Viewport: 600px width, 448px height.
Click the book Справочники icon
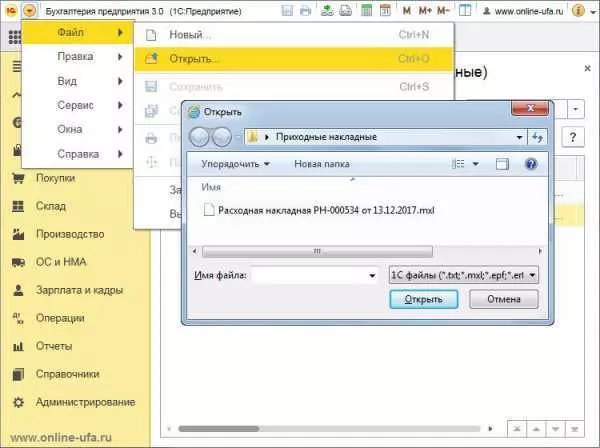coord(18,374)
